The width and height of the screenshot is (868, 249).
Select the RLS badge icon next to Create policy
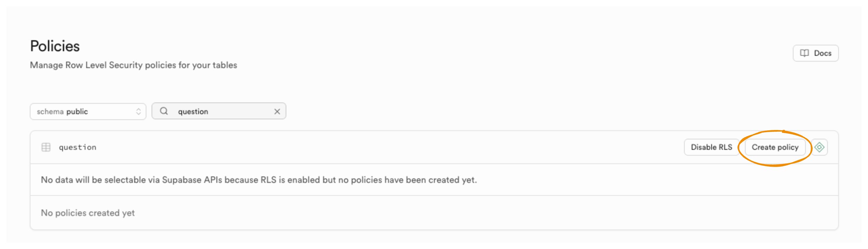click(819, 147)
